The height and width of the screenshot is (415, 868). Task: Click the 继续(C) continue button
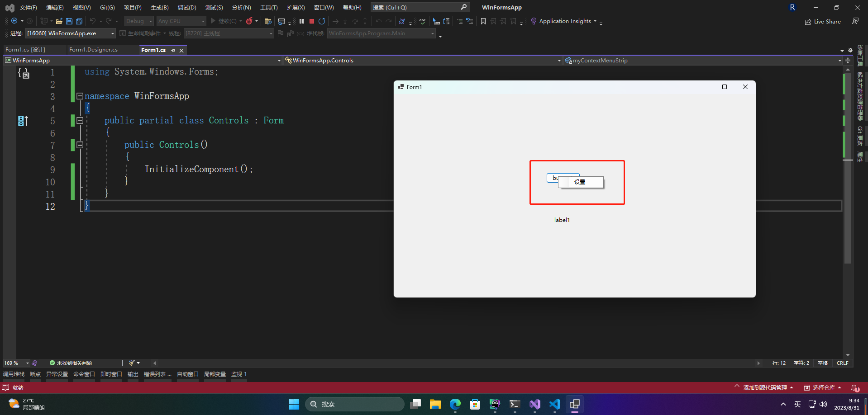(x=224, y=21)
